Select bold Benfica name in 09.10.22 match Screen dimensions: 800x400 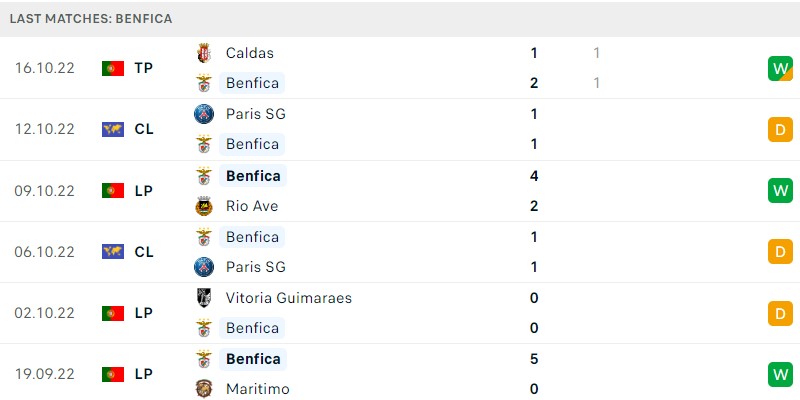coord(253,176)
